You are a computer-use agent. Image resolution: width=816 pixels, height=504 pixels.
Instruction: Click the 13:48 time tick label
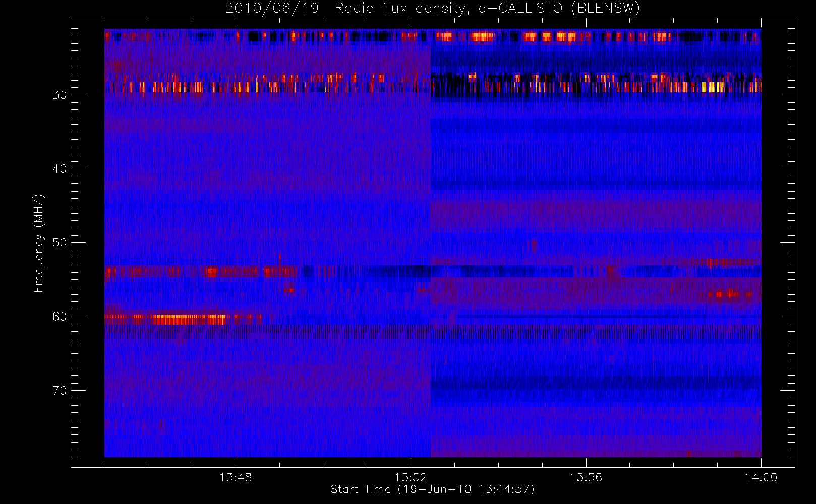click(236, 477)
